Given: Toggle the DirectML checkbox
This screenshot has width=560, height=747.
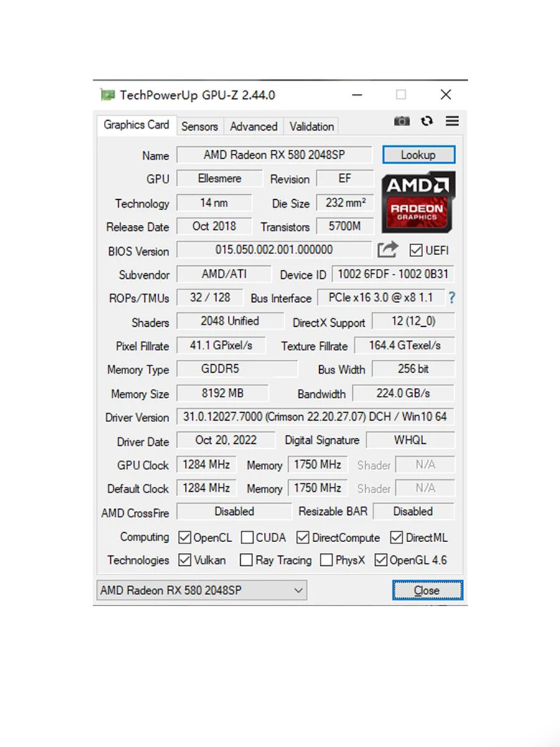Looking at the screenshot, I should coord(396,537).
